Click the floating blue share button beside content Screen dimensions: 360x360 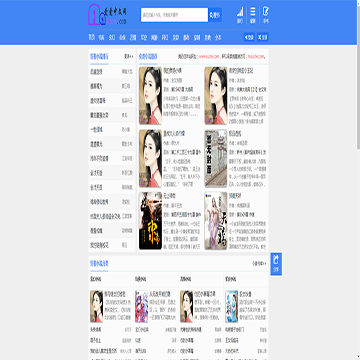coord(276,264)
